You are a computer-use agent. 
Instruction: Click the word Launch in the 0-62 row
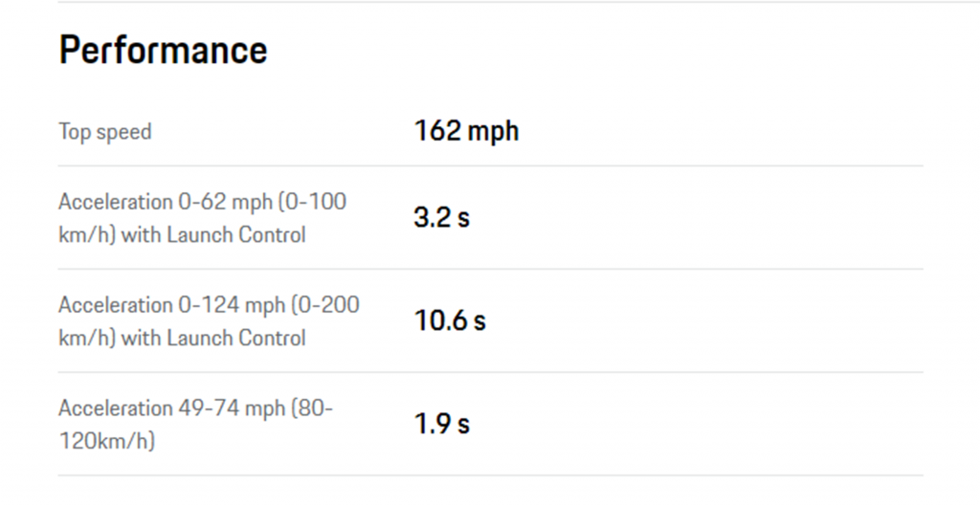pyautogui.click(x=199, y=235)
